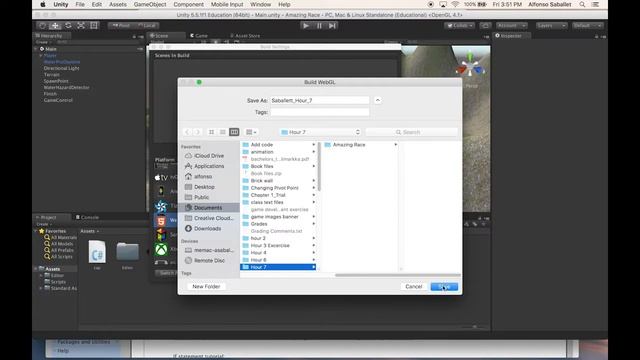Click the Pause button in Unity toolbar
Viewport: 640px width, 360px height.
click(x=319, y=26)
